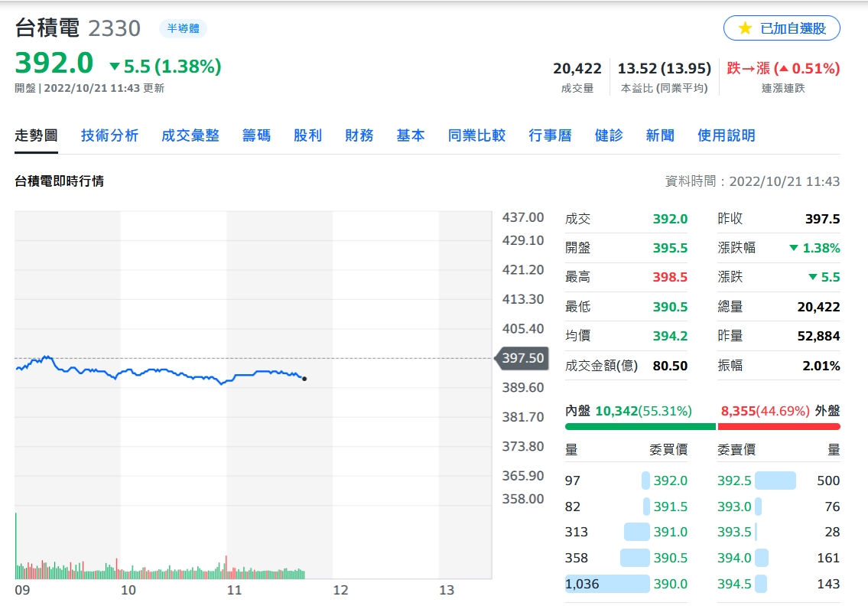Click the 跌→漲 (0.51%) indicator
The width and height of the screenshot is (868, 606).
pyautogui.click(x=783, y=68)
